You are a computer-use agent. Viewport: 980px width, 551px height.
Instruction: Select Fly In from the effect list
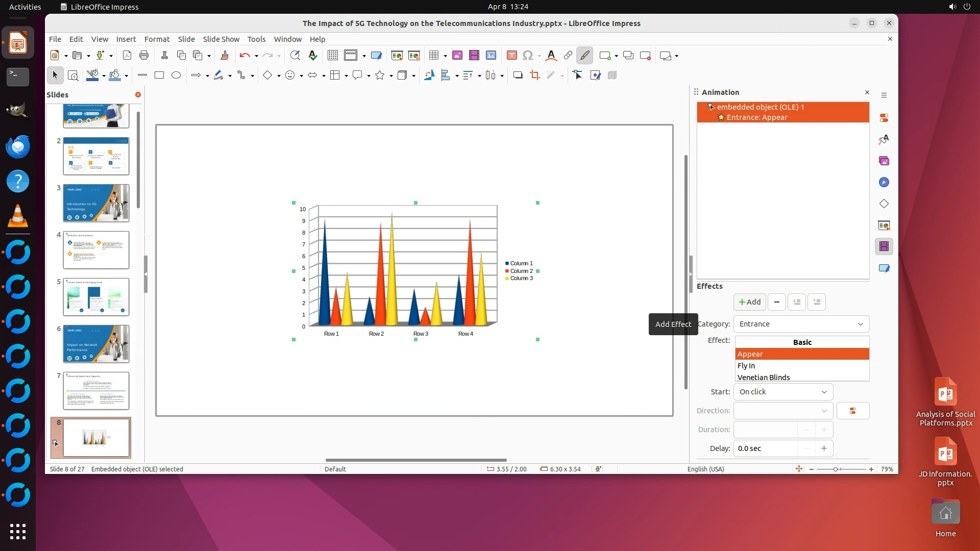point(746,366)
